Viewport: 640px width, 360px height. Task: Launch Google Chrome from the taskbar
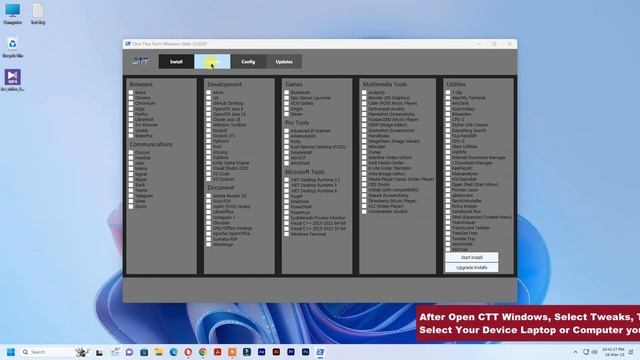click(x=203, y=352)
